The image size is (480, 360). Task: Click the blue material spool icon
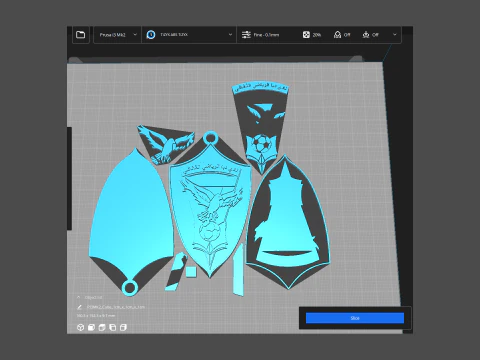coord(151,35)
